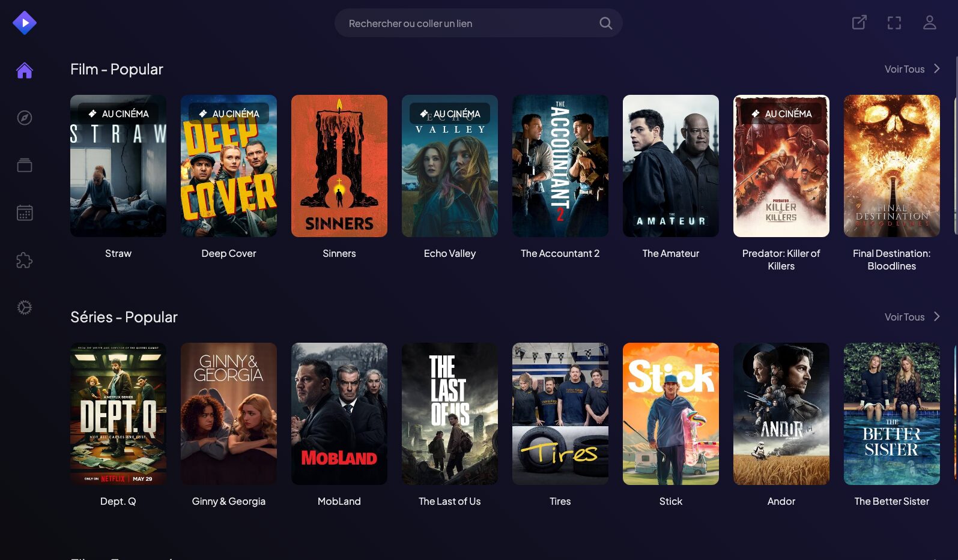Open the Settings gear icon

click(x=25, y=307)
